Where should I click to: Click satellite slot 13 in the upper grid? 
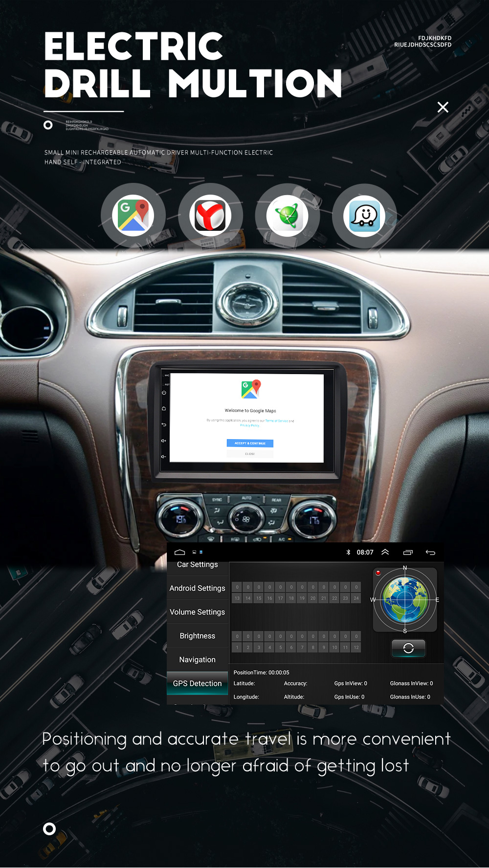[x=237, y=598]
